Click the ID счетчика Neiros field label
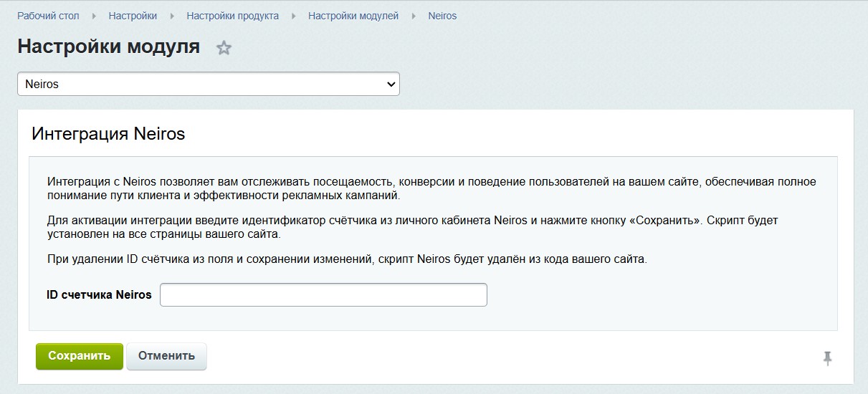The width and height of the screenshot is (868, 394). pos(99,294)
